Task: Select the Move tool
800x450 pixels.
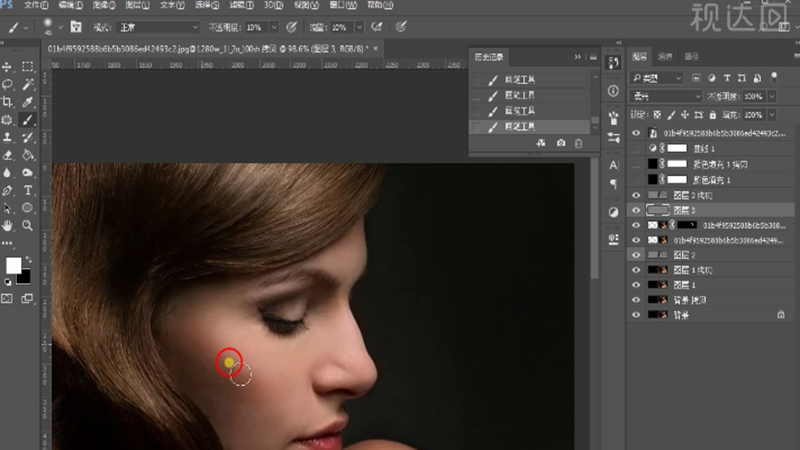Action: point(7,67)
